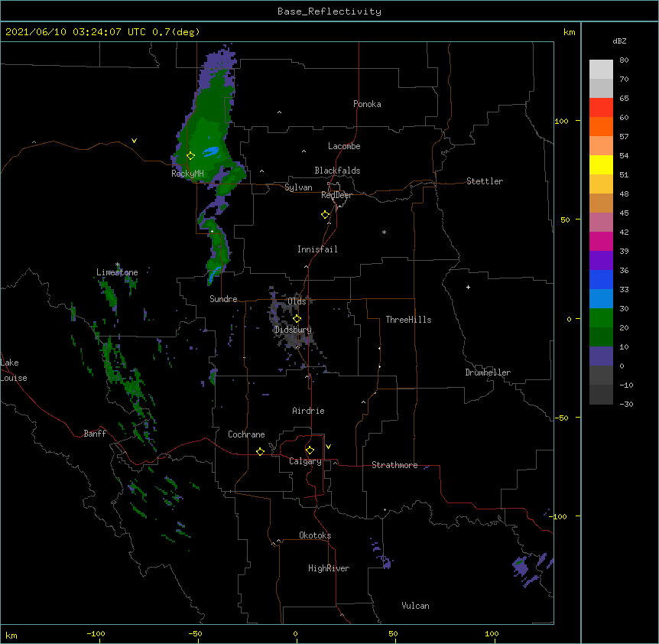
Task: Pick the bright green 20-30 dBZ swatch
Action: tap(601, 318)
